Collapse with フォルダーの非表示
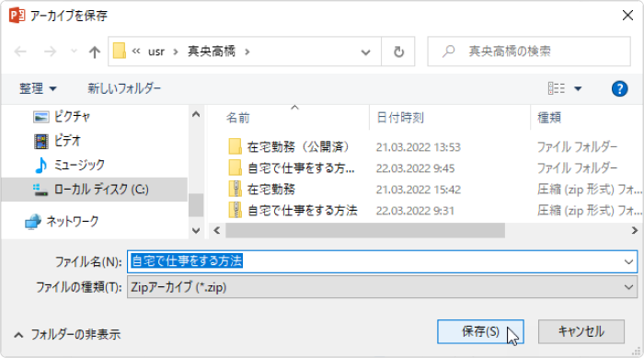 (67, 335)
